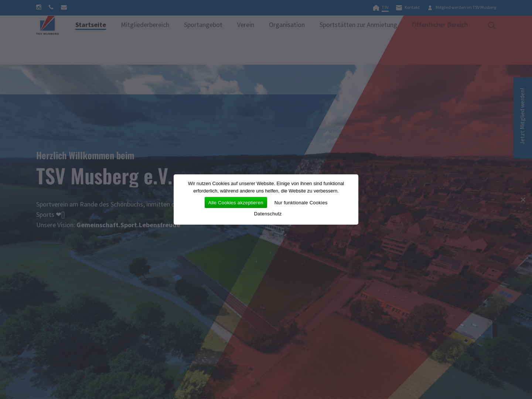The height and width of the screenshot is (399, 532).
Task: Click the Herzlich Willkommen beim text
Action: (x=85, y=155)
